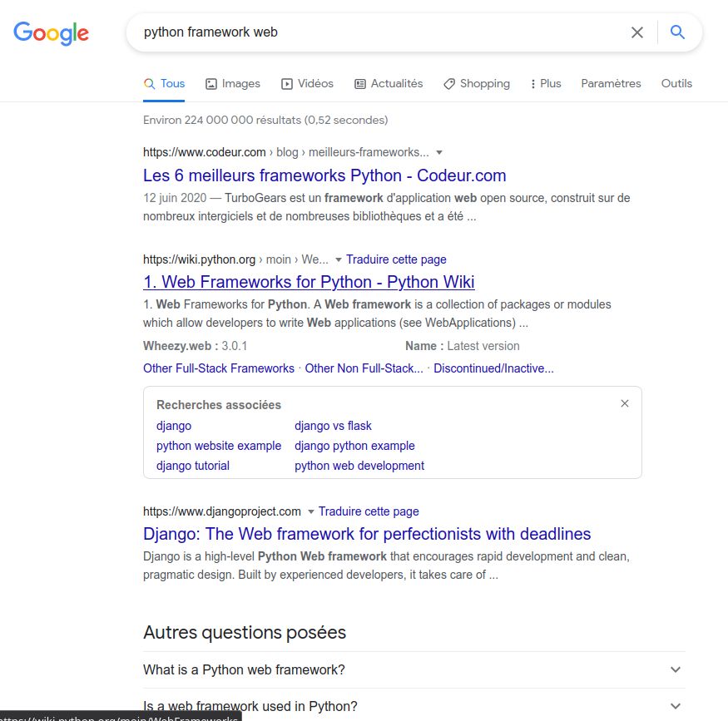The width and height of the screenshot is (728, 721).
Task: Click the Google logo
Action: (51, 33)
